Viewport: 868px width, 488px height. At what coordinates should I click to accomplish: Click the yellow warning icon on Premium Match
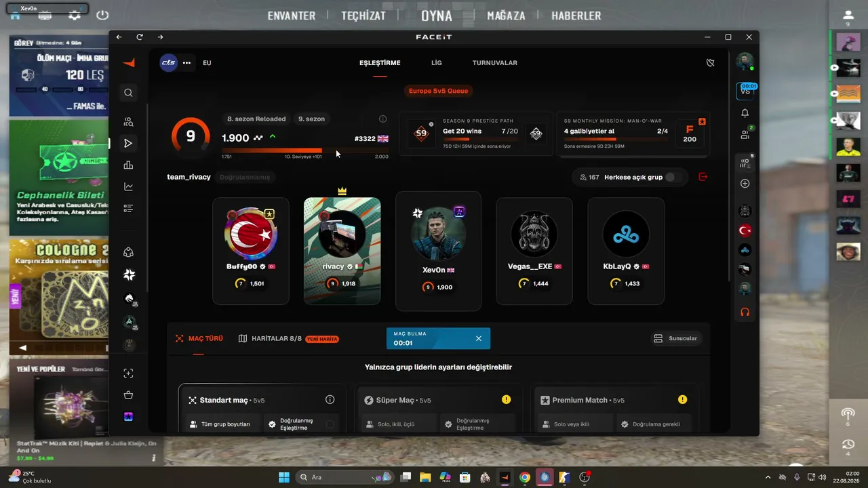pyautogui.click(x=682, y=400)
